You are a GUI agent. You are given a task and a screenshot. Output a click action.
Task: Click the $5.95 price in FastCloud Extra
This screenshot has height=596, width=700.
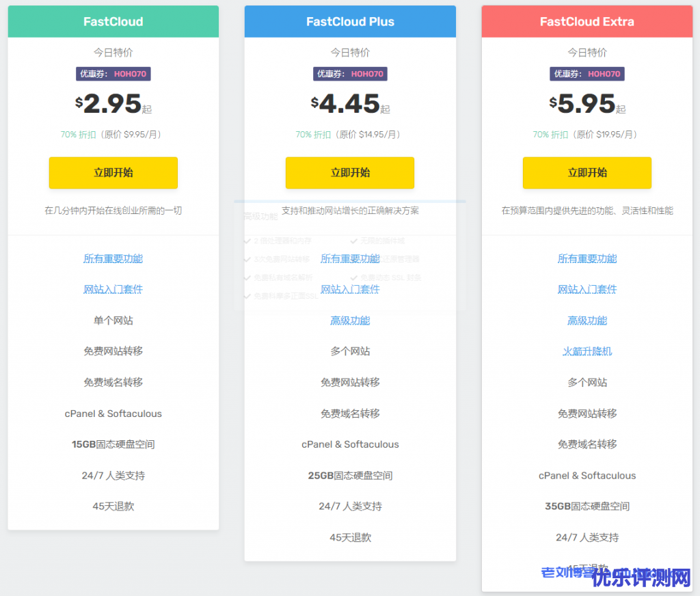point(584,104)
